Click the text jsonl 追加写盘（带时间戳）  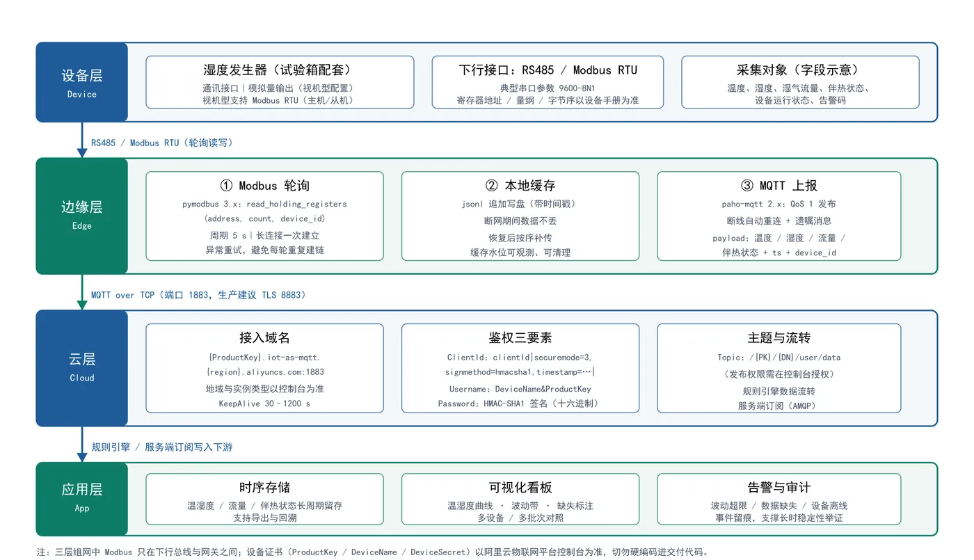(x=520, y=204)
